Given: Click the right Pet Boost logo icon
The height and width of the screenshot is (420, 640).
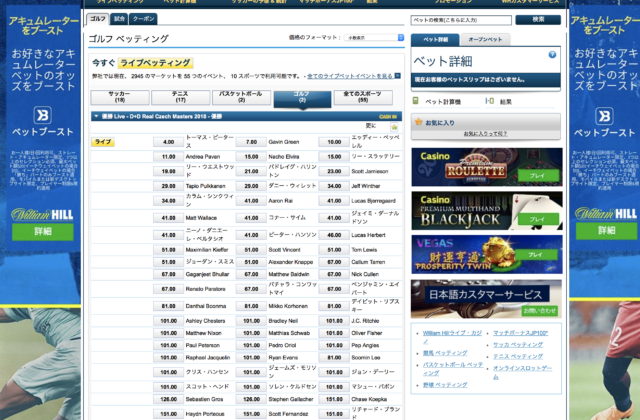Looking at the screenshot, I should pyautogui.click(x=603, y=115).
